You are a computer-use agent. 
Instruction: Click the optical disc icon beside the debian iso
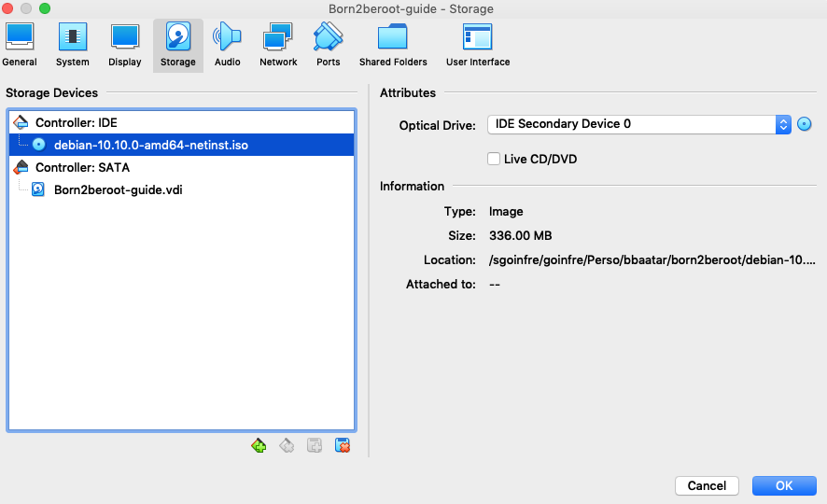(x=39, y=145)
